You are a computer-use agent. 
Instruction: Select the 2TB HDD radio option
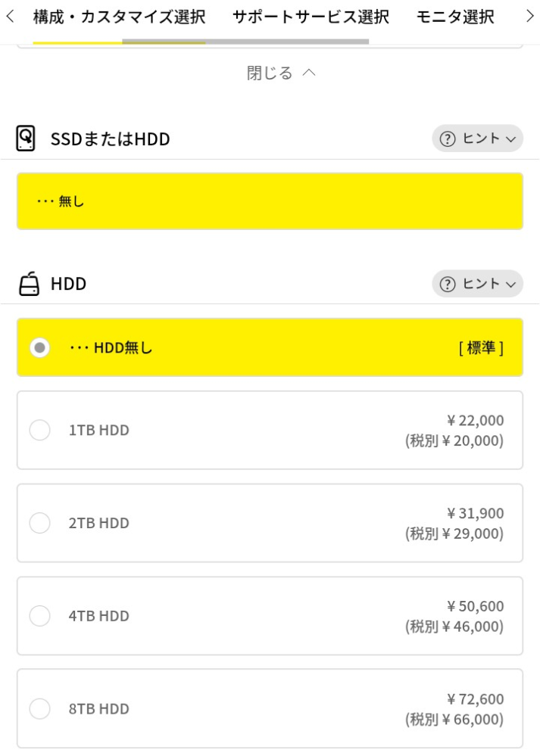pos(39,523)
